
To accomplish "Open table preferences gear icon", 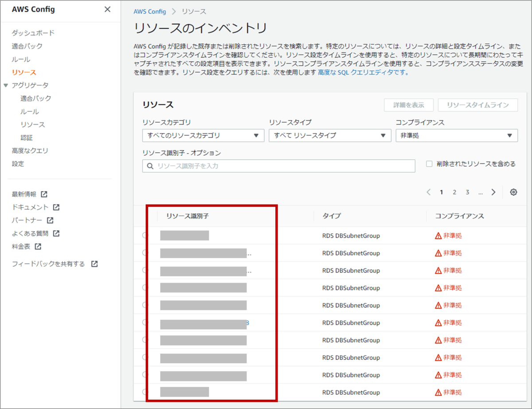I will [513, 193].
